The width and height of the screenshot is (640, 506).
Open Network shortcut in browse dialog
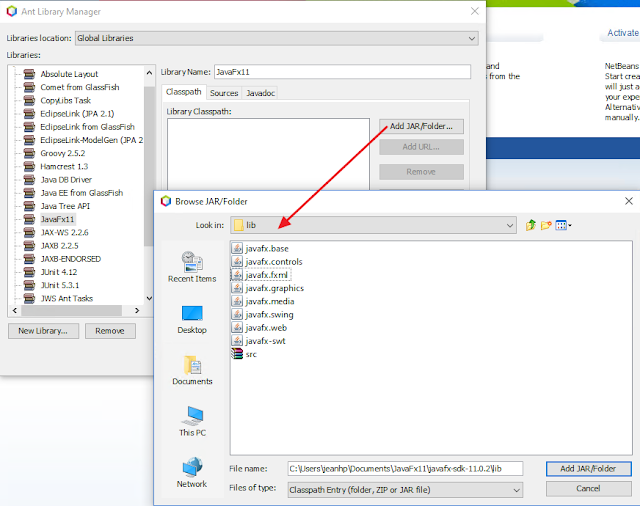[x=192, y=473]
